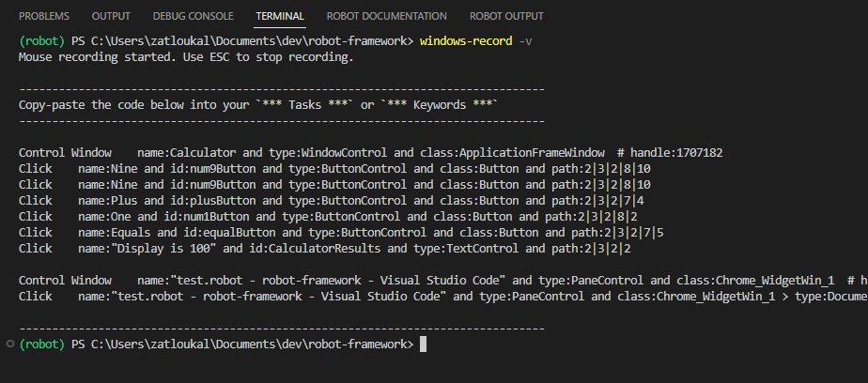The height and width of the screenshot is (383, 868).
Task: Switch to the PROBLEMS tab
Action: coord(45,17)
